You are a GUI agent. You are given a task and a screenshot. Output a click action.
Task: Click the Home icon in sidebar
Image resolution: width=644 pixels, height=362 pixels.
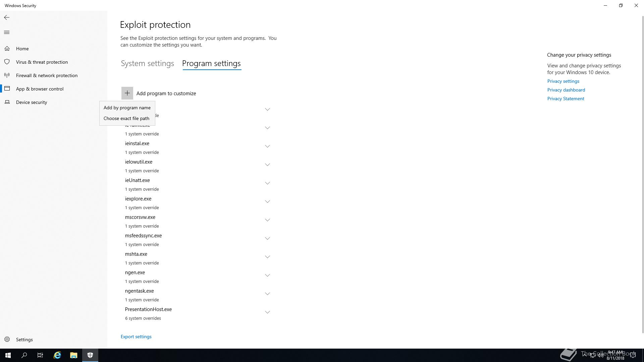7,49
